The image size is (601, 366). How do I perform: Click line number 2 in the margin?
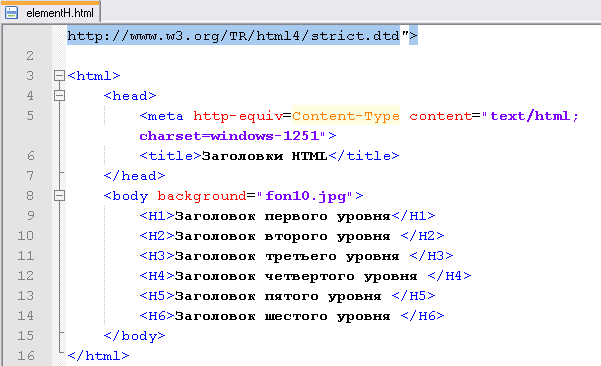[30, 56]
